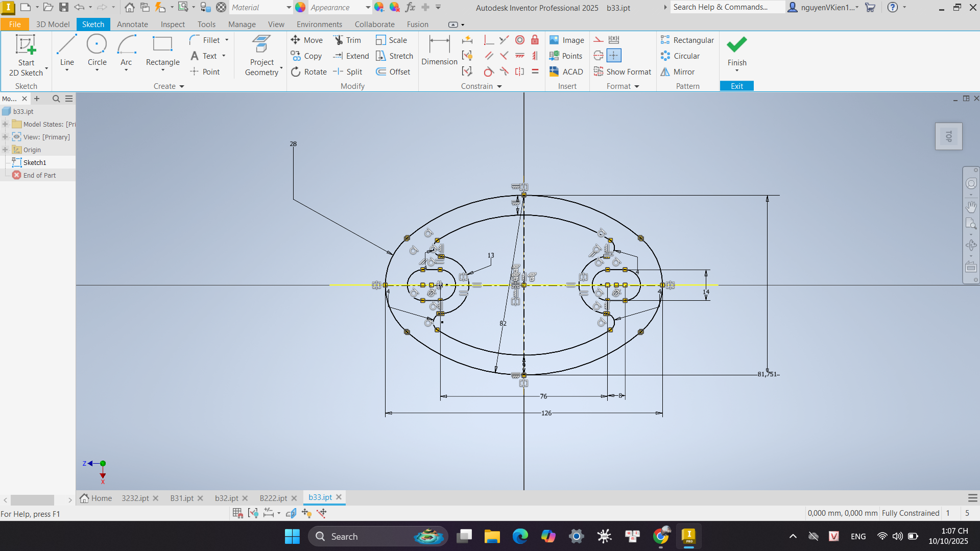Activate the Arc tool
980x551 pixels.
pyautogui.click(x=126, y=50)
